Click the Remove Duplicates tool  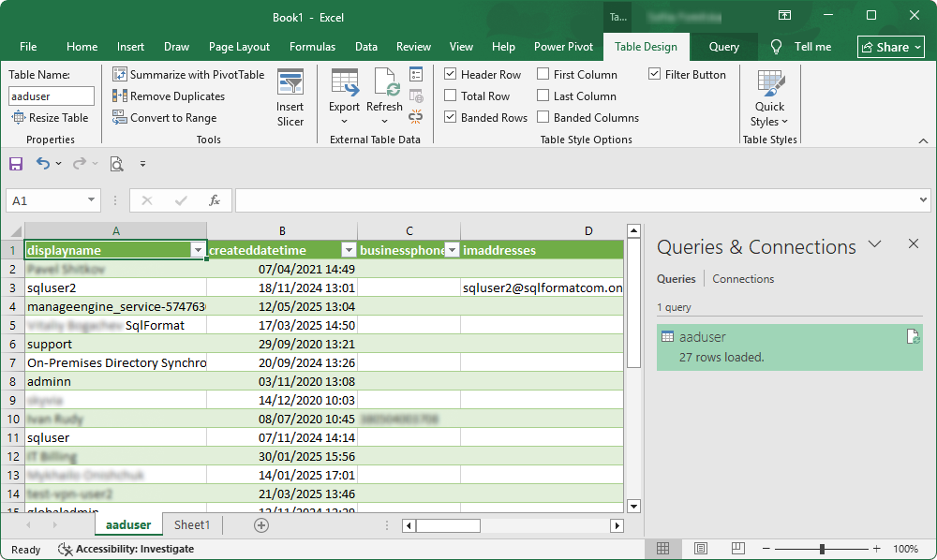tap(170, 96)
